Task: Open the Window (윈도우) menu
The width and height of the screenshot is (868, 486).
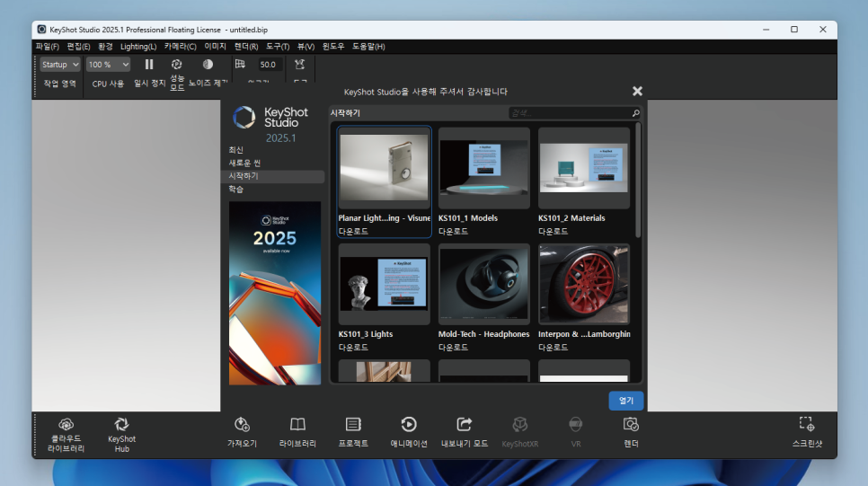Action: click(332, 47)
